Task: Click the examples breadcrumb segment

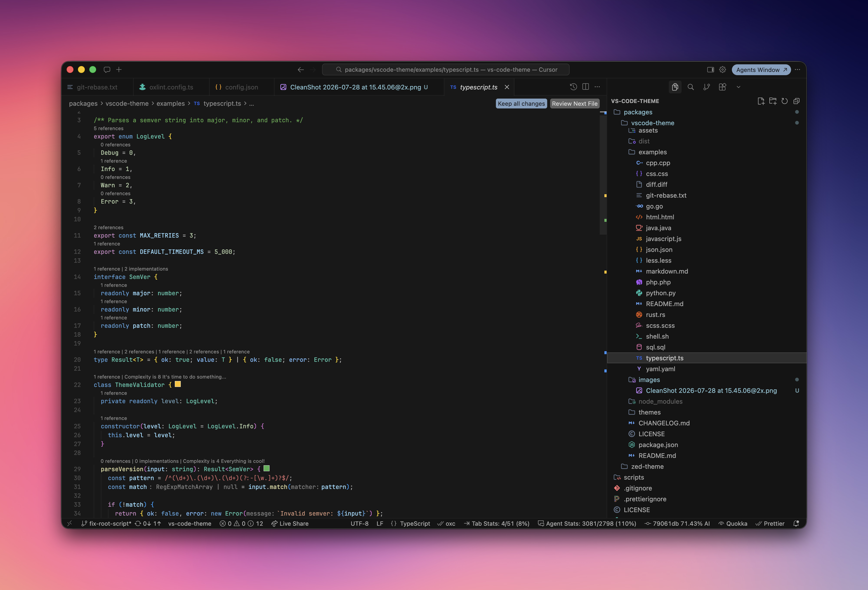Action: 170,103
